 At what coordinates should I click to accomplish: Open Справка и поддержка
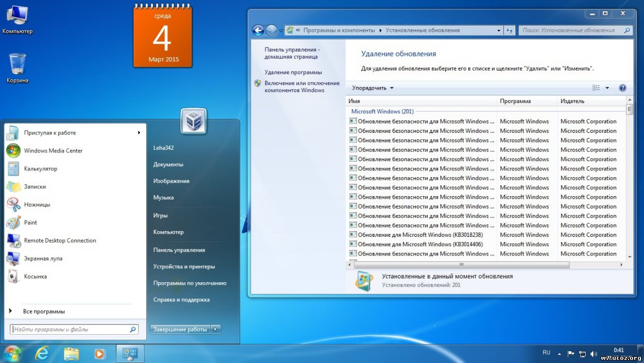point(181,299)
